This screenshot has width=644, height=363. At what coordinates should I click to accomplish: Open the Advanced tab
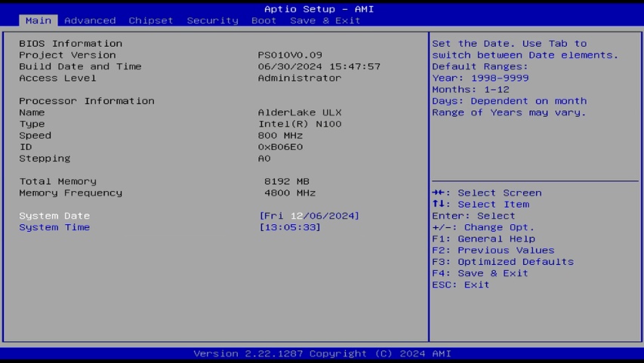pos(90,20)
